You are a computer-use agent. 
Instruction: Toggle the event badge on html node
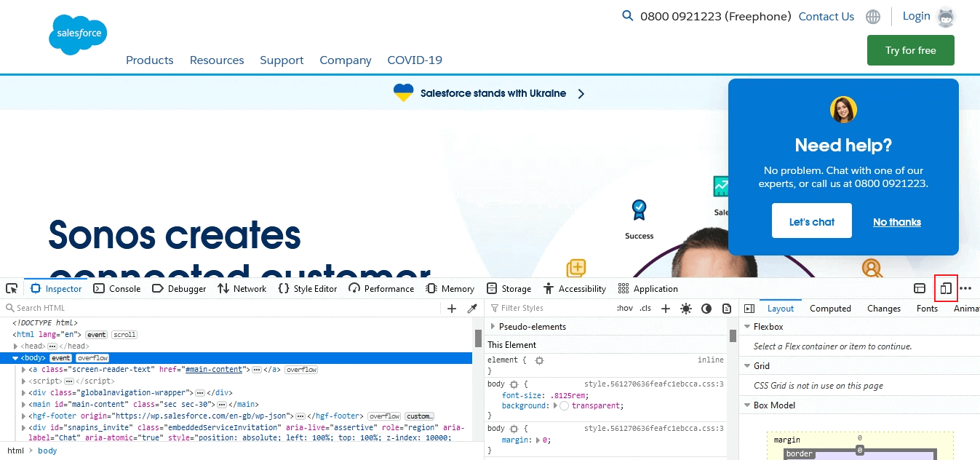(97, 335)
